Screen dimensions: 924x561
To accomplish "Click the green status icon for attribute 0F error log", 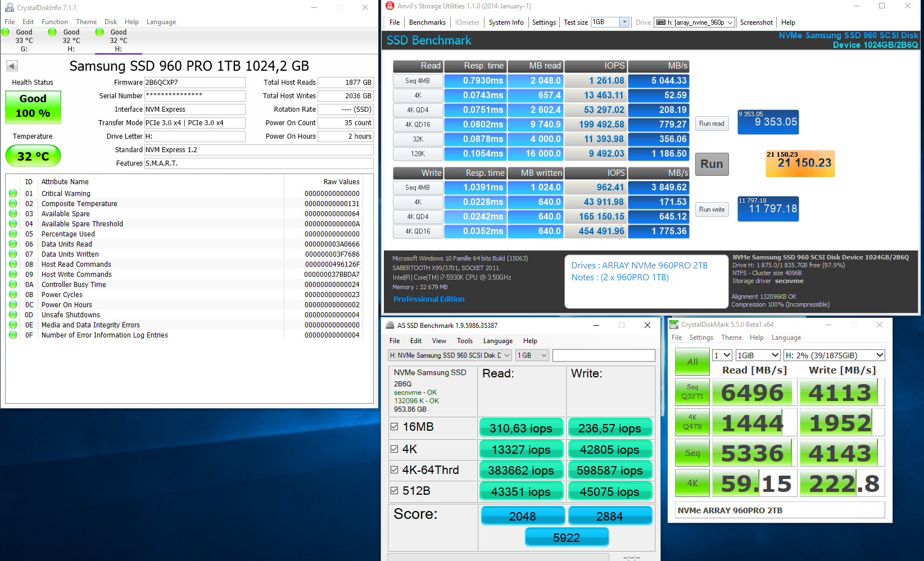I will (x=13, y=335).
